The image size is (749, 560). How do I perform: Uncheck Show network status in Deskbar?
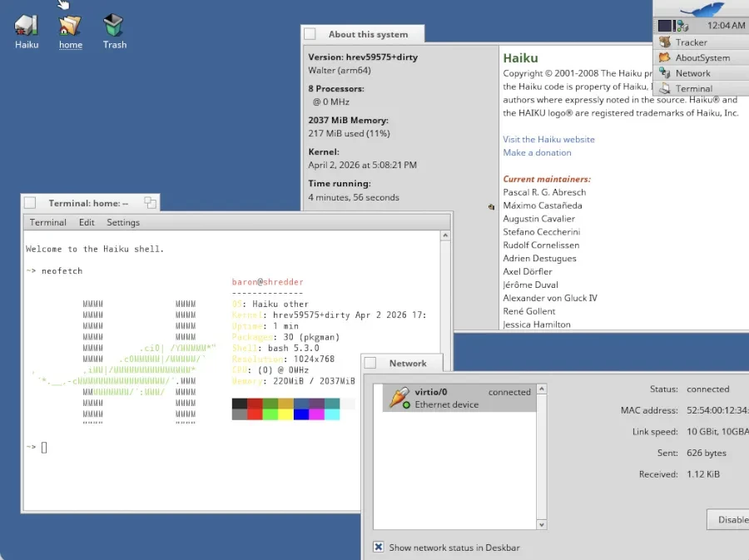point(379,548)
